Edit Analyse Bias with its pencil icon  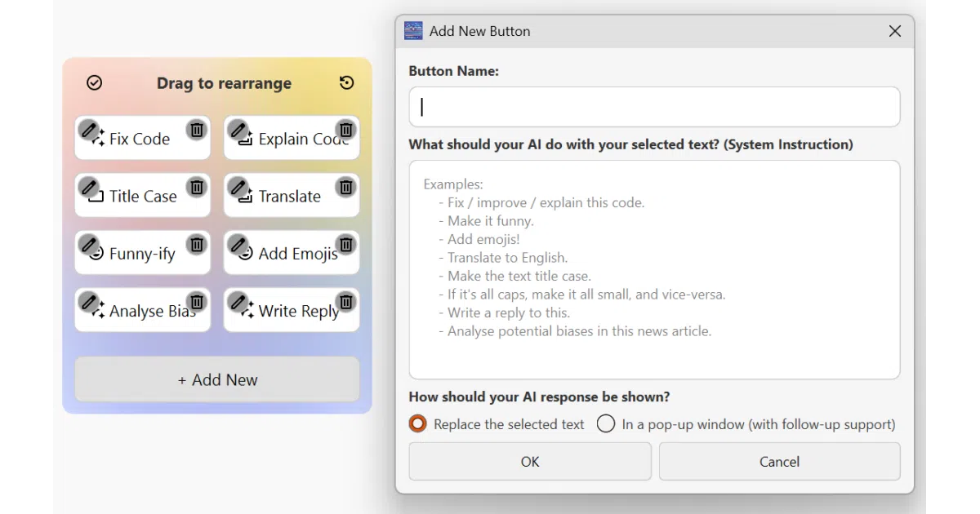pyautogui.click(x=89, y=302)
